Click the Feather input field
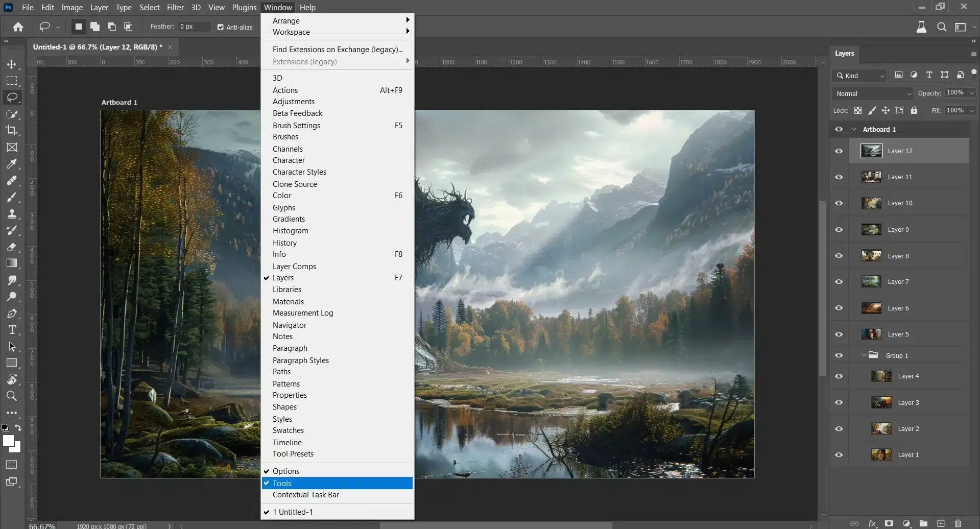 [x=195, y=27]
